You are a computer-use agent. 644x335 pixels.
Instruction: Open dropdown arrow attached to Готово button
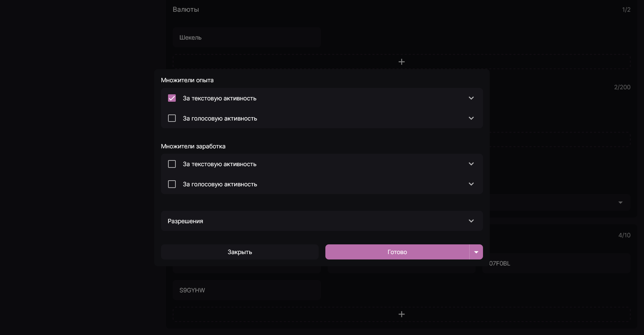476,252
